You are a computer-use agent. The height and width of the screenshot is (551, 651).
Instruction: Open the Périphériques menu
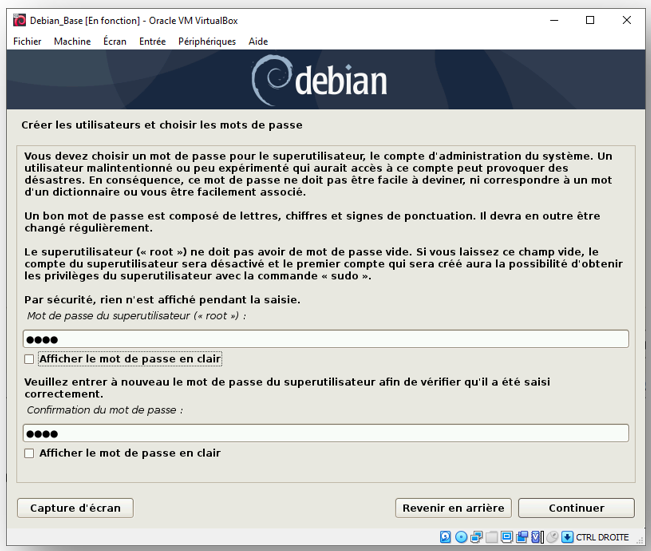coord(207,42)
